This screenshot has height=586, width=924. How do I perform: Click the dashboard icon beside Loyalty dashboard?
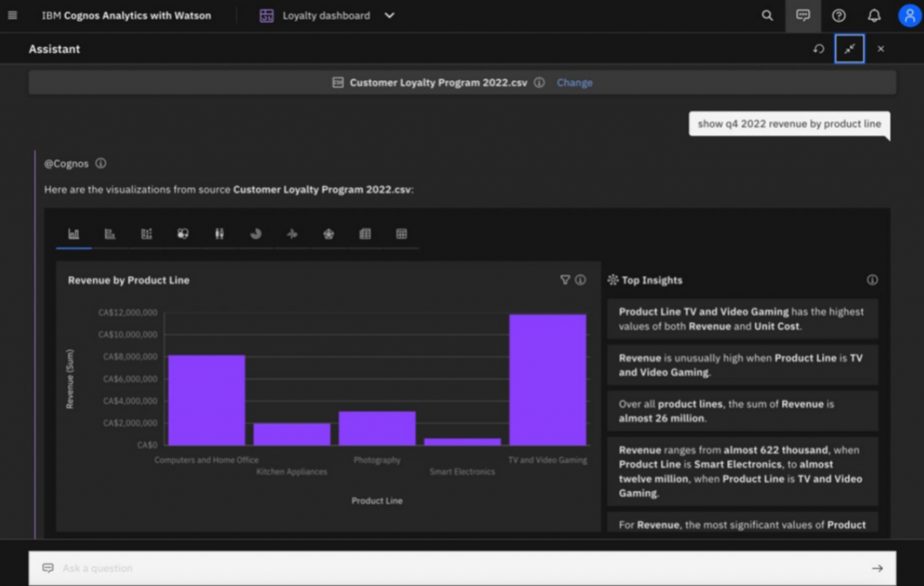click(x=266, y=15)
